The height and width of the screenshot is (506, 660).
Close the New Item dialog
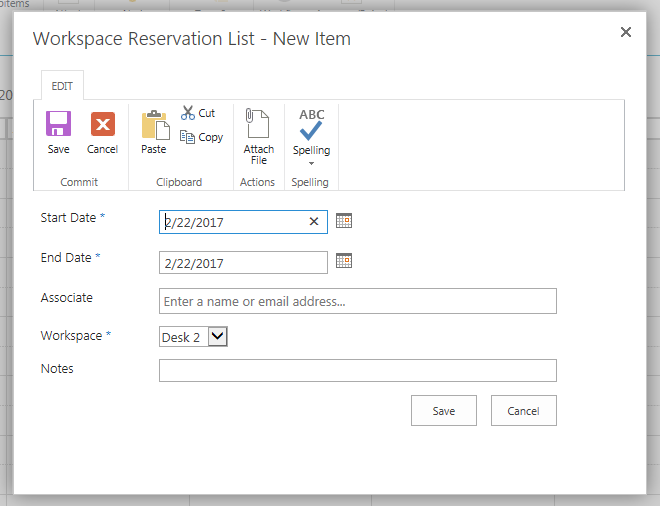coord(626,32)
